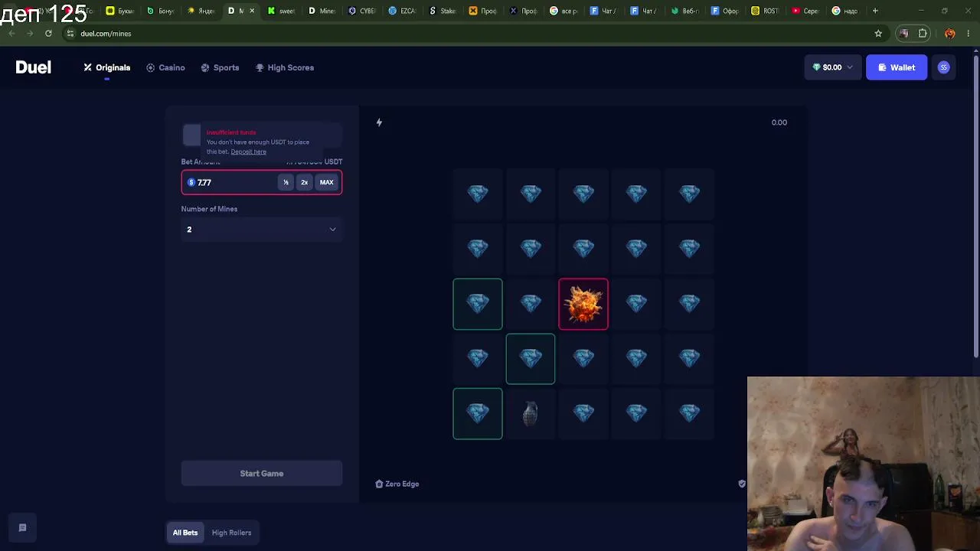Select the diamond directly above the explosion
The height and width of the screenshot is (551, 980).
click(x=583, y=249)
